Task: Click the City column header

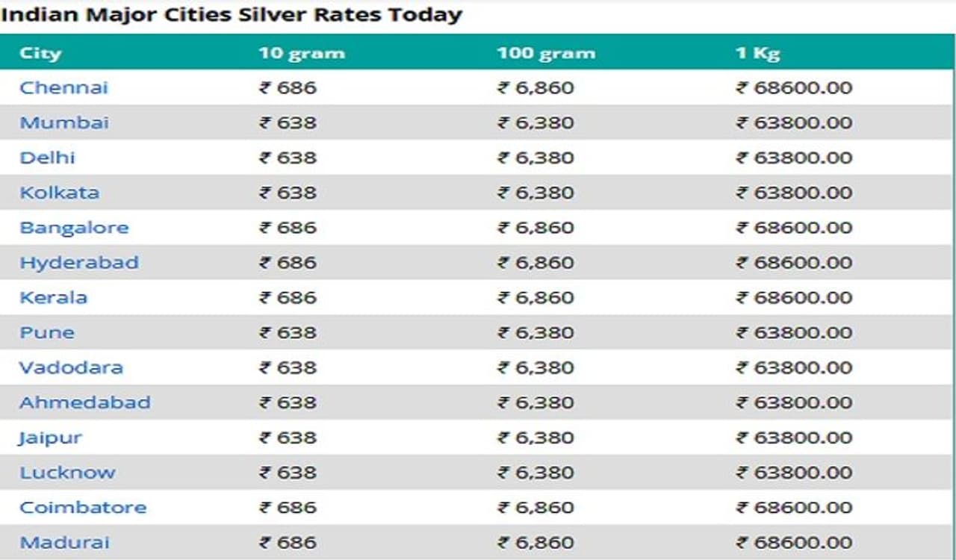Action: click(40, 53)
